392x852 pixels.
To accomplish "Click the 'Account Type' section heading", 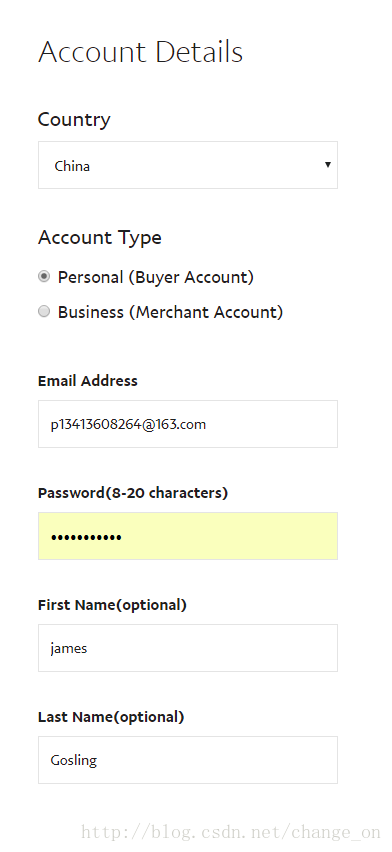I will [x=99, y=237].
